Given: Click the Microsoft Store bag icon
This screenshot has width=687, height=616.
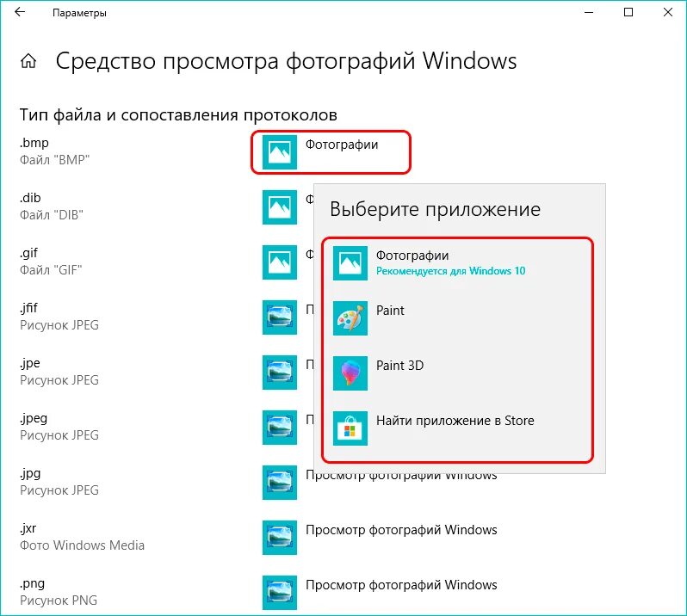Looking at the screenshot, I should 350,428.
